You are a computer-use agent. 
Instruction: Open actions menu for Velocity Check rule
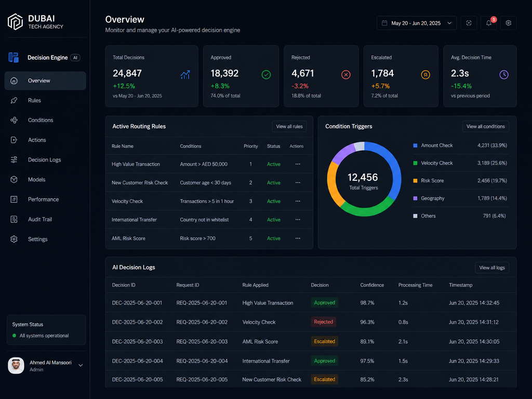[x=298, y=201]
